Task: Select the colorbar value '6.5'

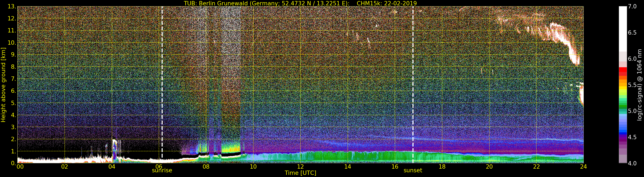Action: pos(632,33)
